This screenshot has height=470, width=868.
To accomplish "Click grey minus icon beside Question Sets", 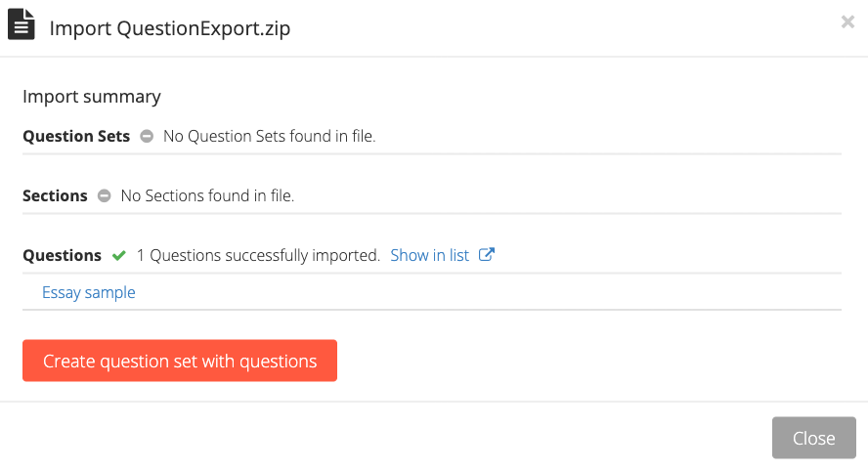I will pos(147,136).
